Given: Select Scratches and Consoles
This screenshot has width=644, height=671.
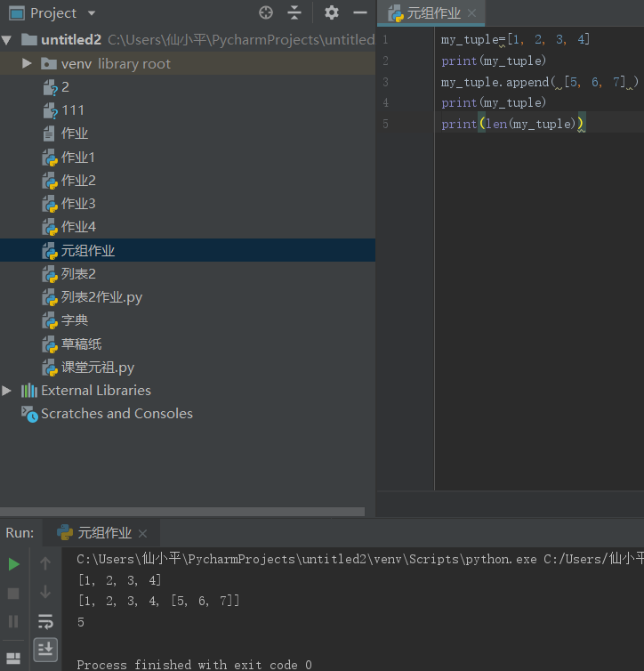Looking at the screenshot, I should coord(117,414).
